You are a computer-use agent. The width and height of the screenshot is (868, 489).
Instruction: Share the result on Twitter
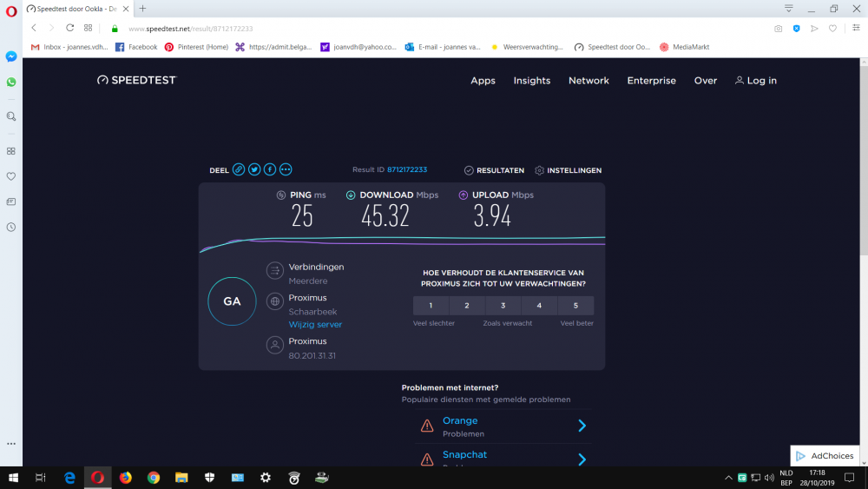coord(254,169)
